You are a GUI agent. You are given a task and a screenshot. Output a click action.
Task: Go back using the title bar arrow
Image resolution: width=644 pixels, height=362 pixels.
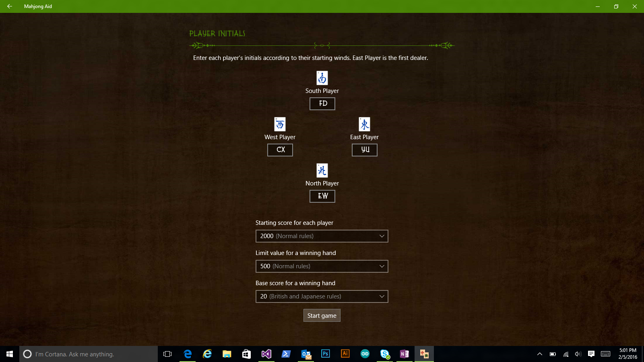click(x=10, y=6)
